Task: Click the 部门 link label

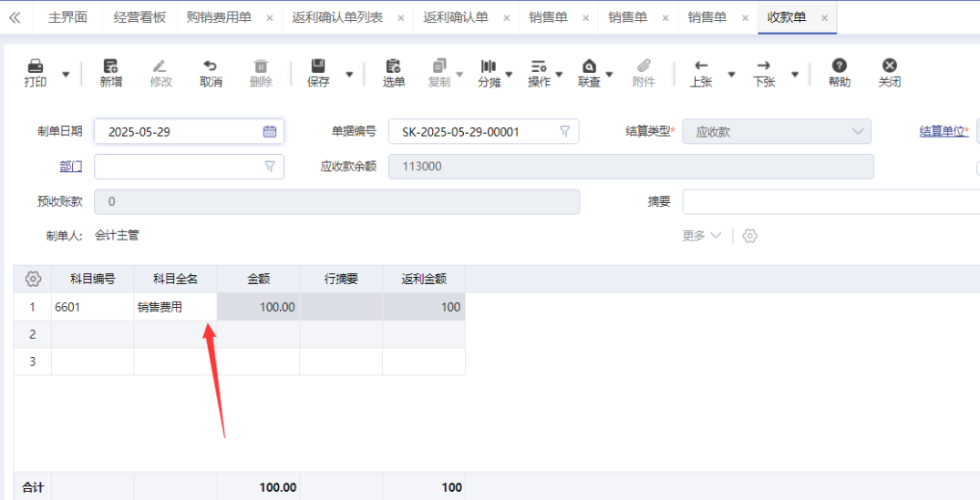Action: coord(70,167)
